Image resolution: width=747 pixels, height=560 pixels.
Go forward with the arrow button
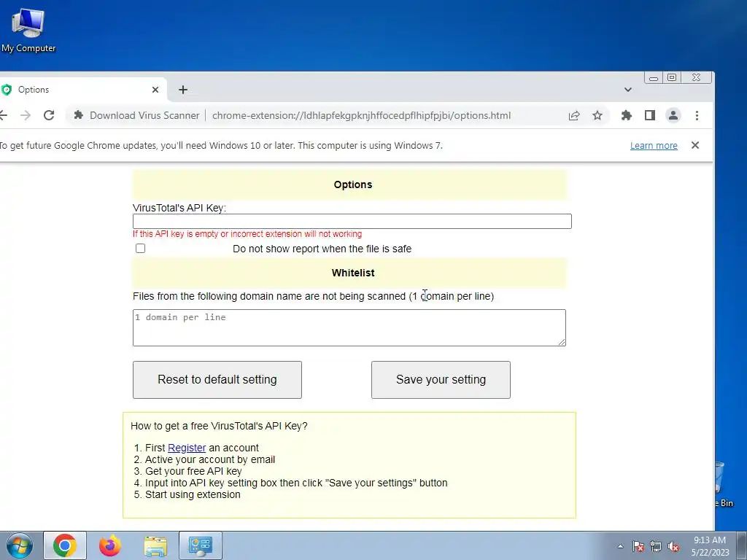click(26, 115)
